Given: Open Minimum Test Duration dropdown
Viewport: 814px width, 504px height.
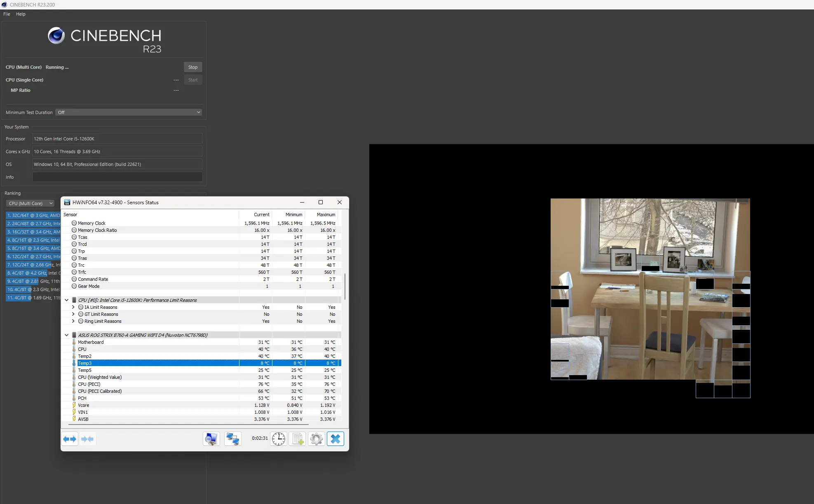Looking at the screenshot, I should [129, 112].
